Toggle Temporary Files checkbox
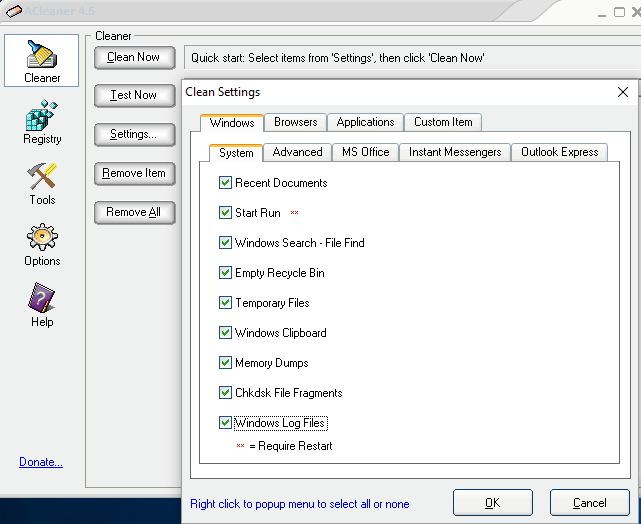 point(225,303)
